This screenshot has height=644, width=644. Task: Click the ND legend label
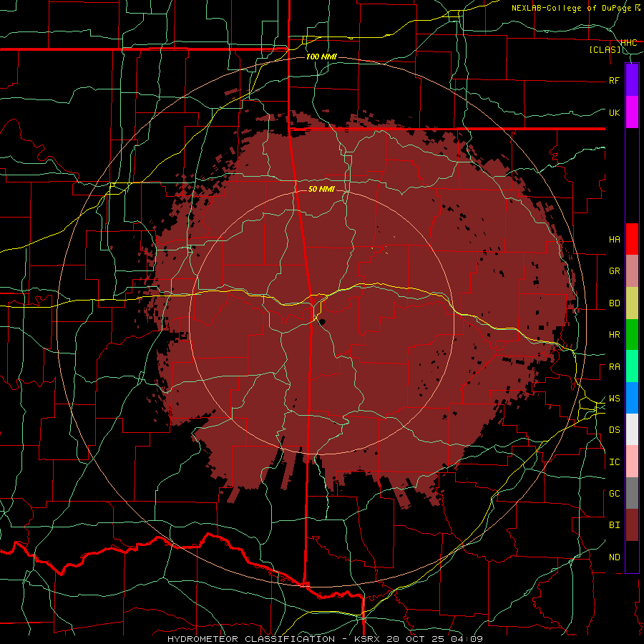click(x=615, y=557)
